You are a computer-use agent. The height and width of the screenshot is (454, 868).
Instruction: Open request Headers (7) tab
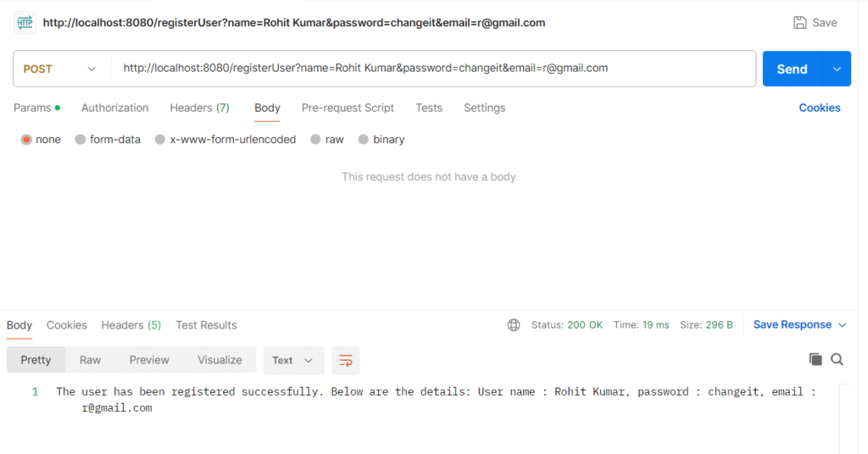point(199,108)
